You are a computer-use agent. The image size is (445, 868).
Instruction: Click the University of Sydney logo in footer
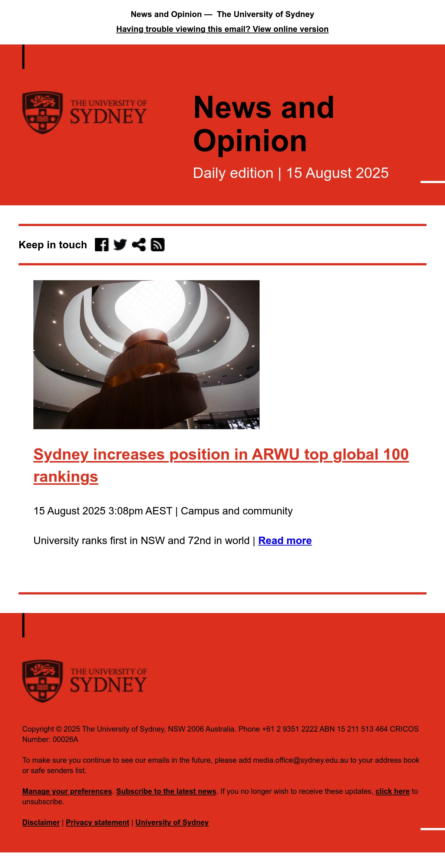point(85,681)
